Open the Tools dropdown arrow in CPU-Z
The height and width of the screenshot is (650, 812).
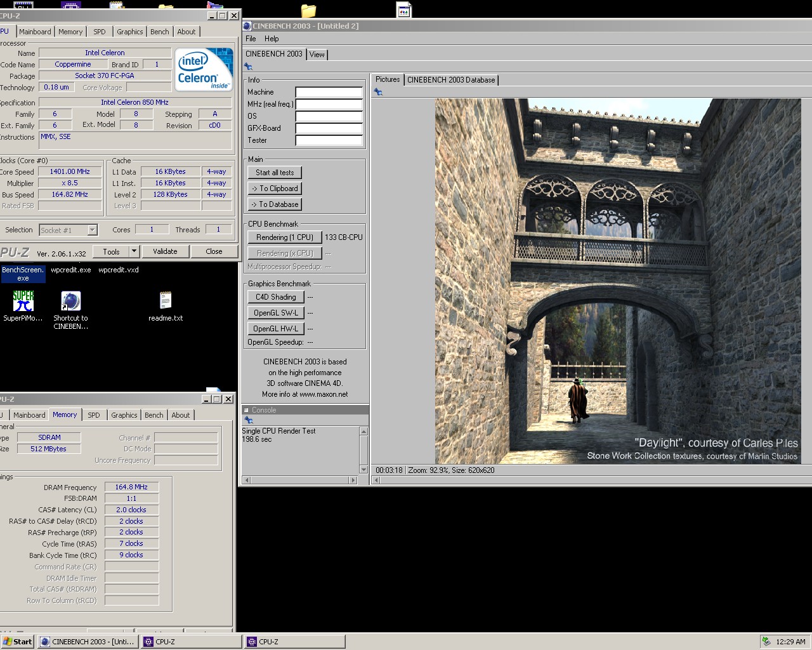(134, 251)
